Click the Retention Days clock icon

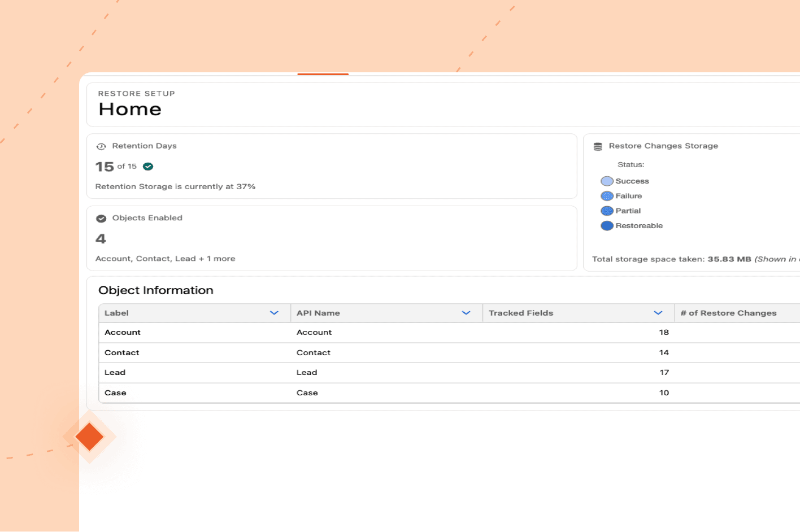[x=101, y=146]
